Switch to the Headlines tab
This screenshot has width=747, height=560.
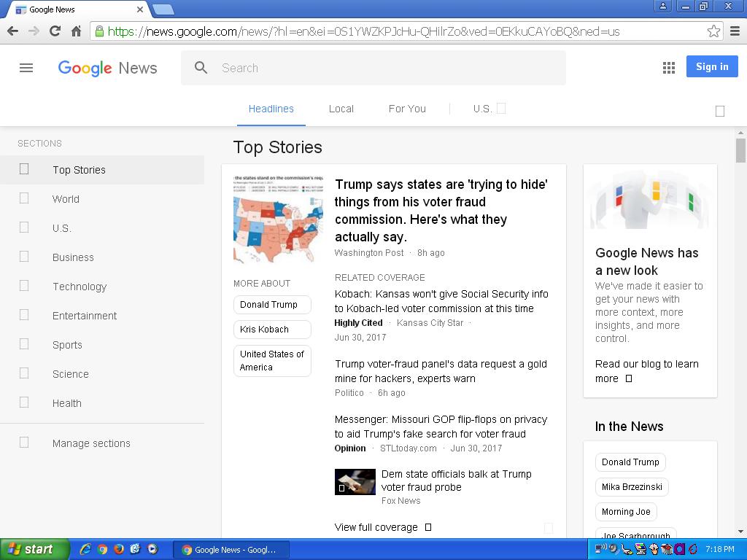pyautogui.click(x=271, y=108)
